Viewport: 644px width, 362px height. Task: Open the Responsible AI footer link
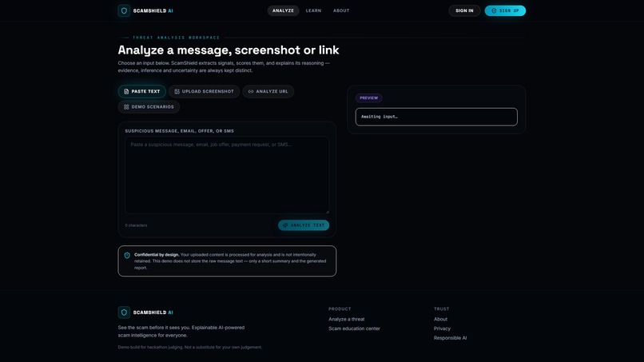[450, 338]
